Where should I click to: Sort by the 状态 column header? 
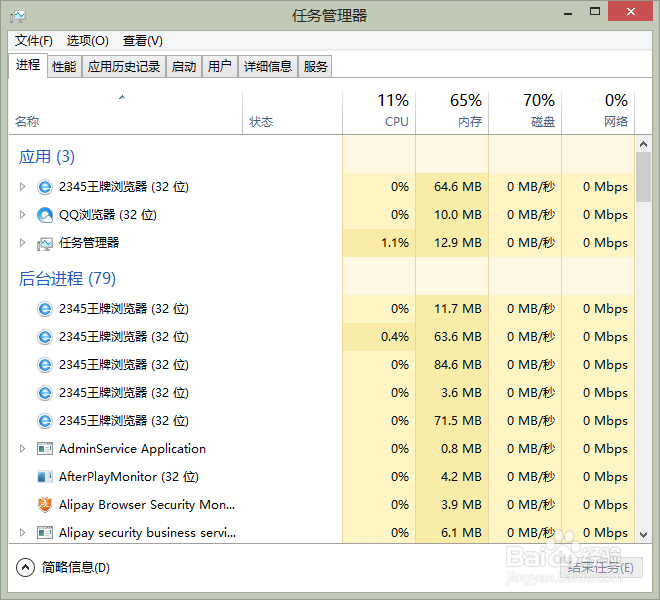click(293, 113)
